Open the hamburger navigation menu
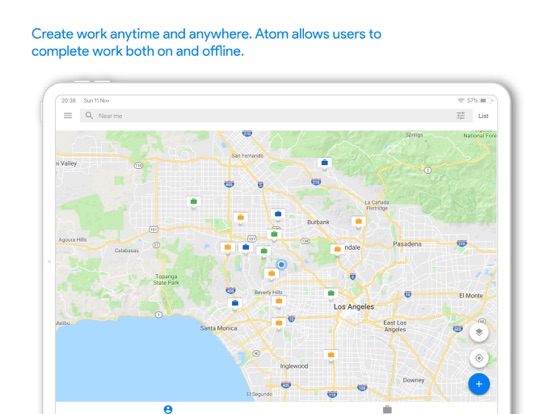 click(x=68, y=115)
